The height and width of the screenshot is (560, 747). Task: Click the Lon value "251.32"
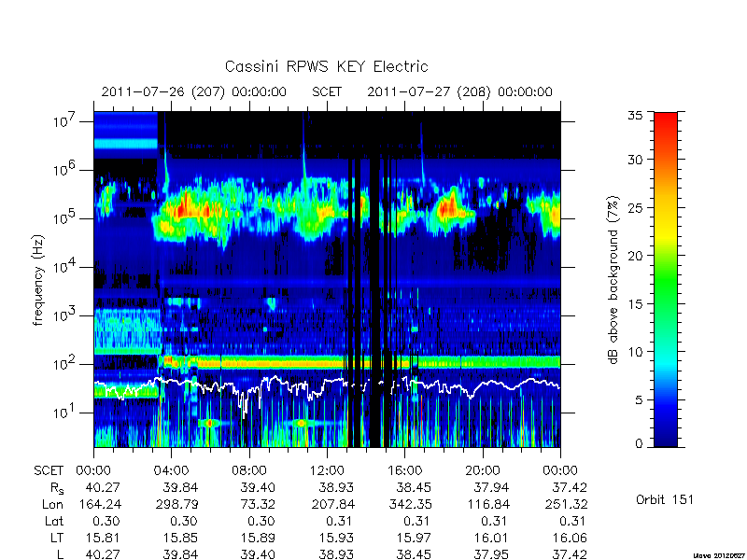click(x=567, y=504)
